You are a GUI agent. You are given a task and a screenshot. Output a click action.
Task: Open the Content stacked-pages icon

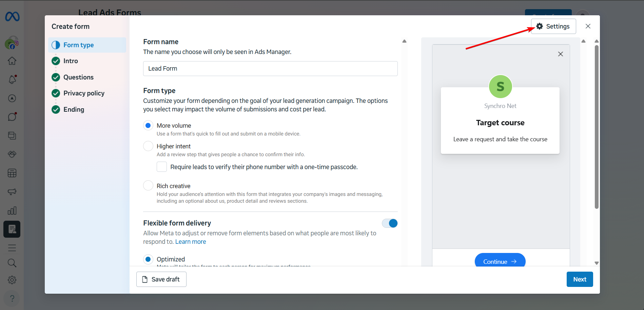click(12, 135)
